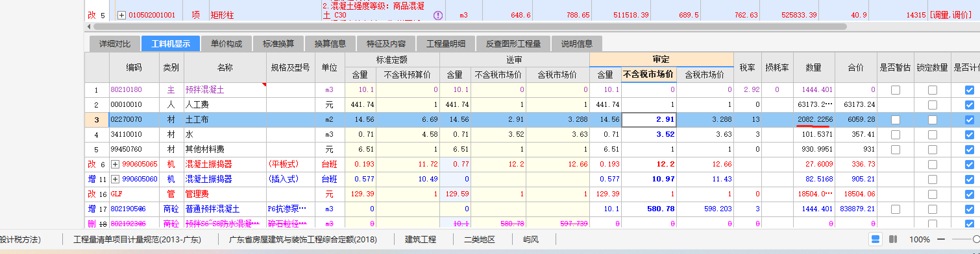Tick 锁定数量 for 土工布 row

[933, 120]
